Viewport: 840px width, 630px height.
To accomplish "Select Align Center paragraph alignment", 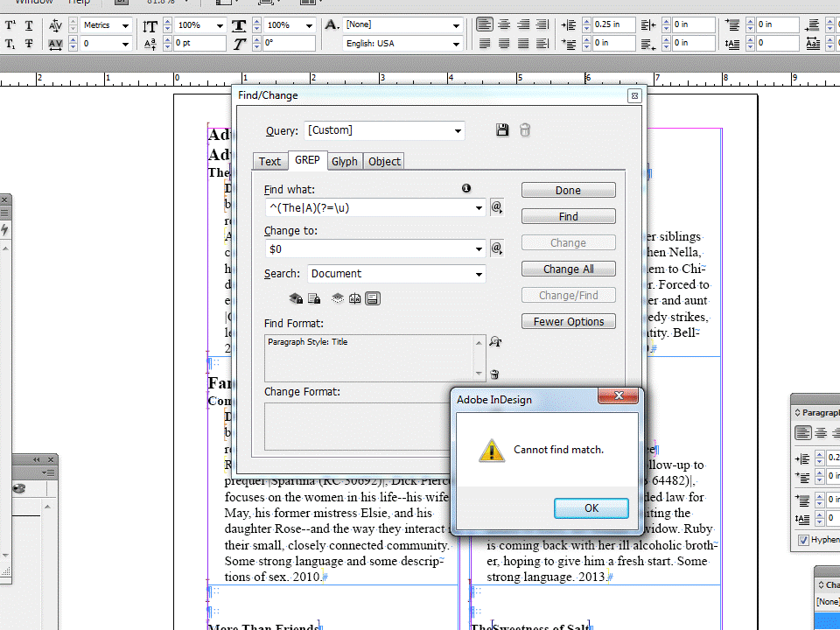I will 504,24.
